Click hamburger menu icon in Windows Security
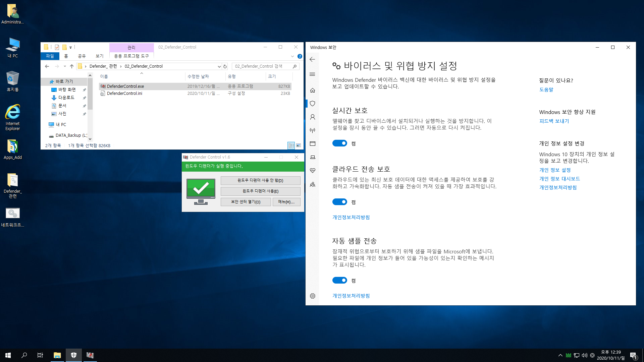 click(312, 74)
